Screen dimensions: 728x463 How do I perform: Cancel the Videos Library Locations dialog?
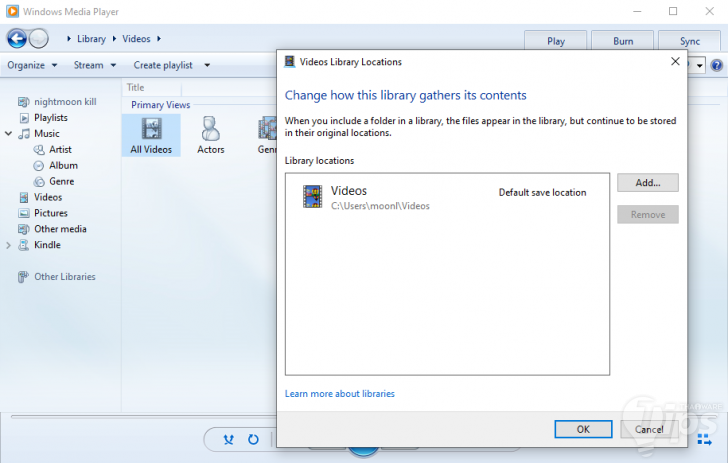649,429
